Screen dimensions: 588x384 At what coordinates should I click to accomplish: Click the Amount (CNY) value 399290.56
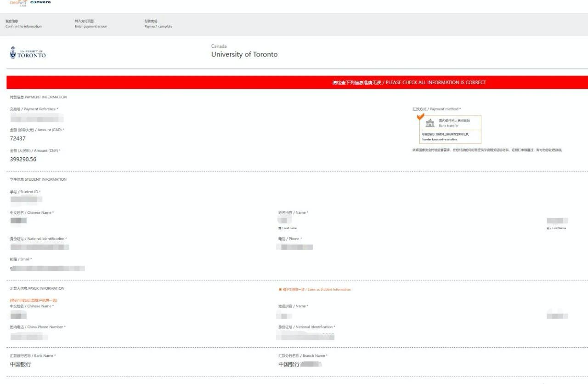click(23, 159)
